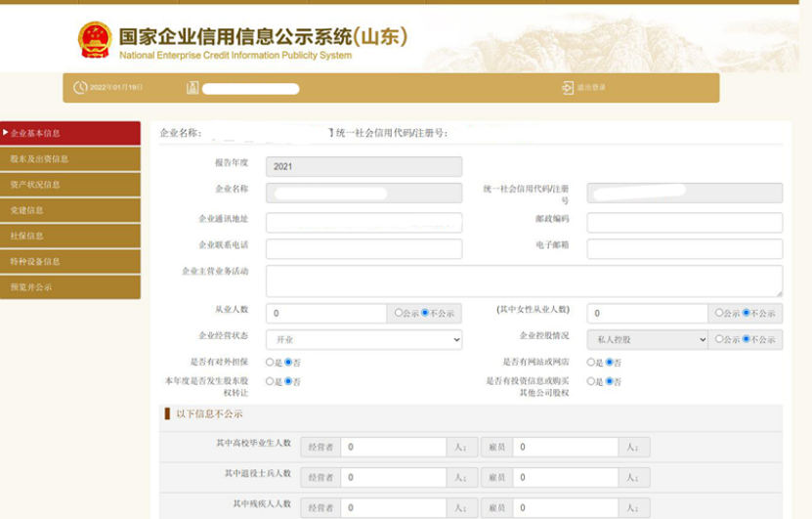The height and width of the screenshot is (519, 812).
Task: Click into the 电子邮箱 input
Action: 685,248
